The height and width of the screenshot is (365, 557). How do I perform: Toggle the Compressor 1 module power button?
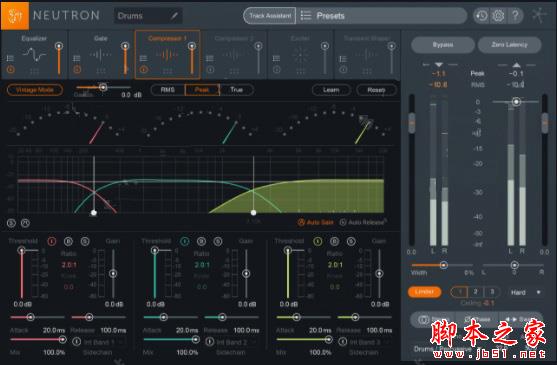(144, 70)
